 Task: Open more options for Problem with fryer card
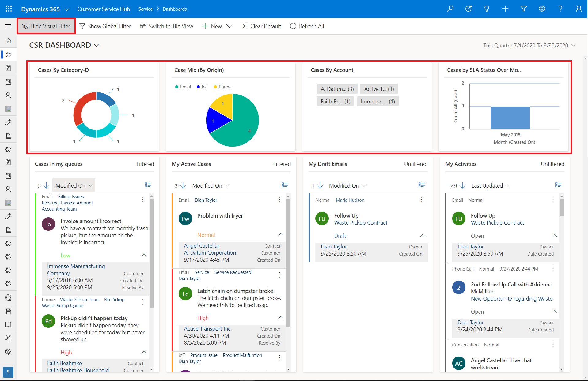point(279,200)
